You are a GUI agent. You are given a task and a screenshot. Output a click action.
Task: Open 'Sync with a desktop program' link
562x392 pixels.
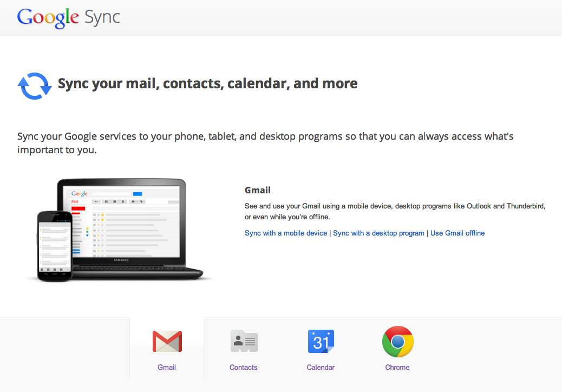[x=378, y=233]
